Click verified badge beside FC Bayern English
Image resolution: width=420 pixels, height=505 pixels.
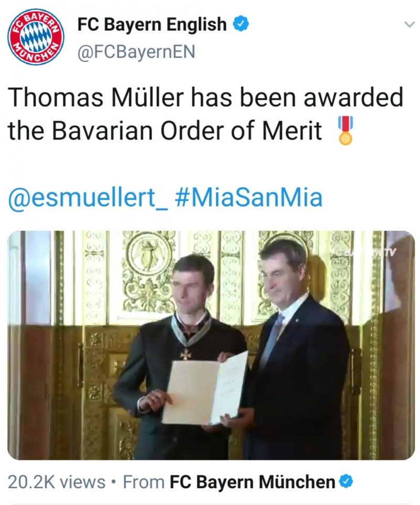pyautogui.click(x=241, y=24)
